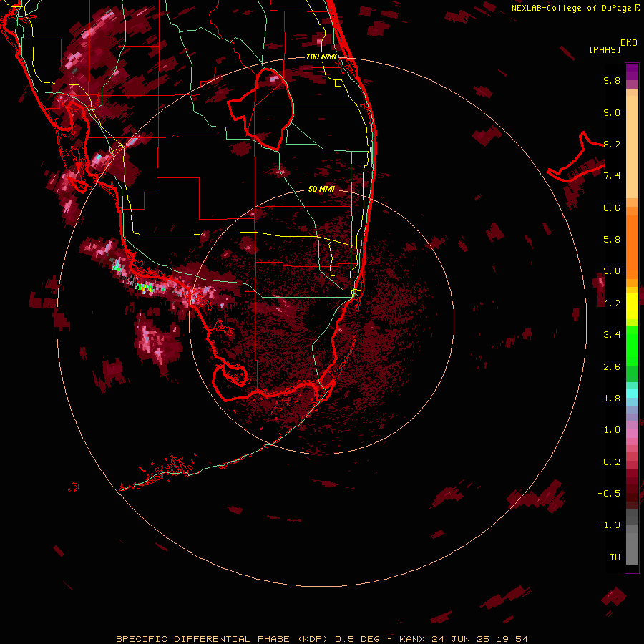The width and height of the screenshot is (644, 644).
Task: Click the 100 NMI range ring label
Action: pos(321,57)
